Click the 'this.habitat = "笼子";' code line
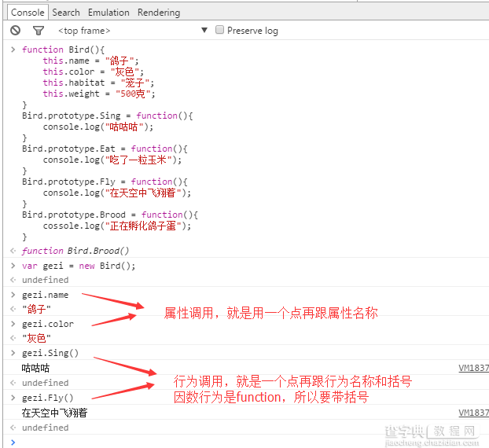Image resolution: width=489 pixels, height=448 pixels. pos(98,83)
